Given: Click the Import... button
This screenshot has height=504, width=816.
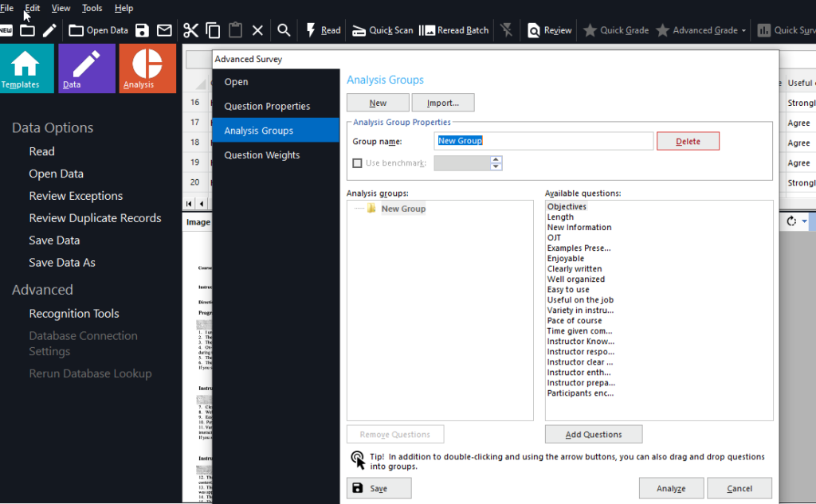Looking at the screenshot, I should pos(443,103).
